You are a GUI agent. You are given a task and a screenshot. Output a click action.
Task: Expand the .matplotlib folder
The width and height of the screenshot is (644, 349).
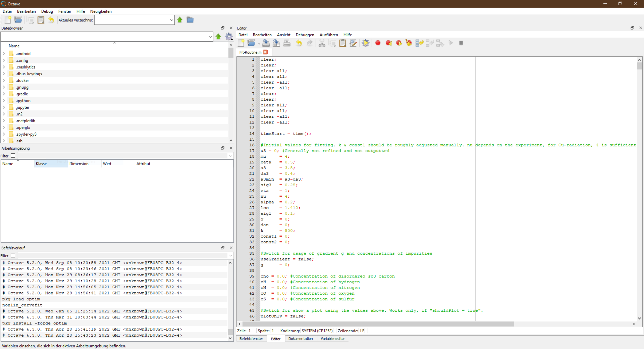point(4,121)
